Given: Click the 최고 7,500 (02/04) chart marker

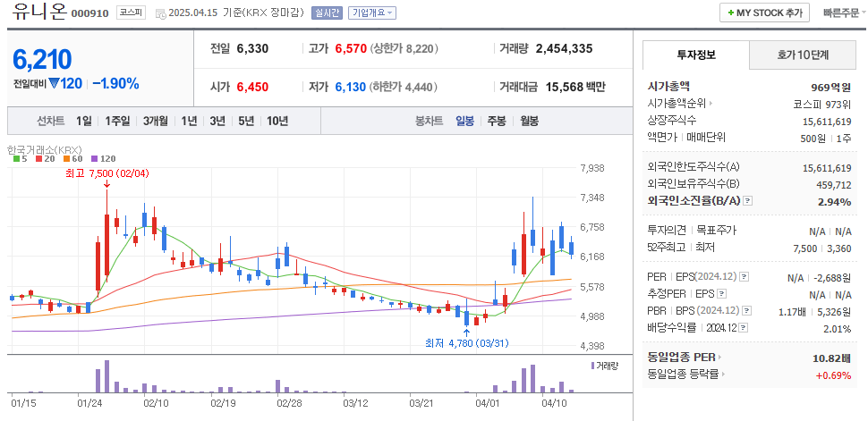Looking at the screenshot, I should [x=106, y=173].
